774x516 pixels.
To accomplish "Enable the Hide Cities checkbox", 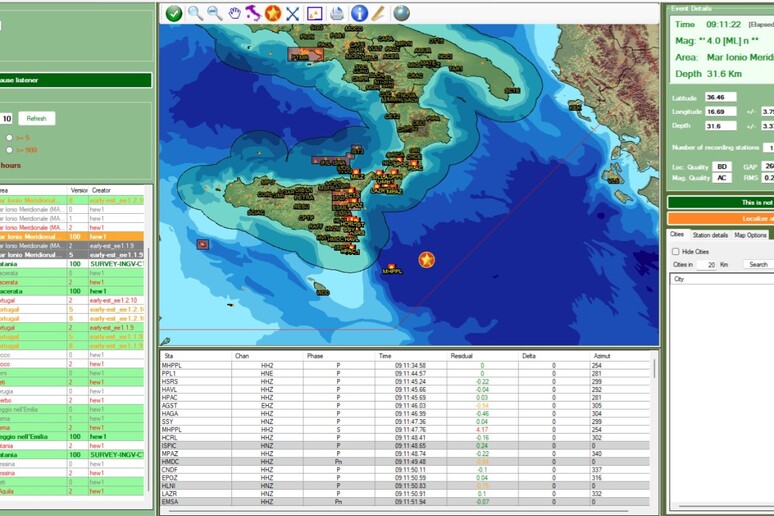I will (676, 251).
